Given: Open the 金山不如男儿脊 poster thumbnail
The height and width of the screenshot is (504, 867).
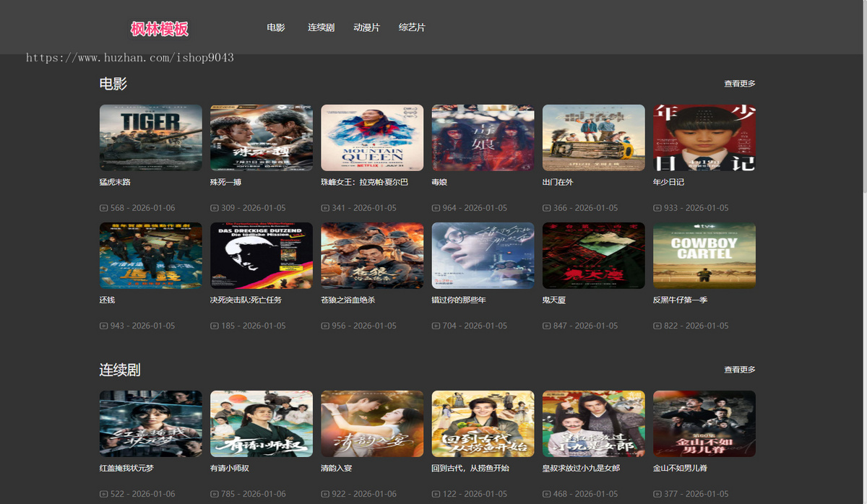Looking at the screenshot, I should (x=704, y=424).
